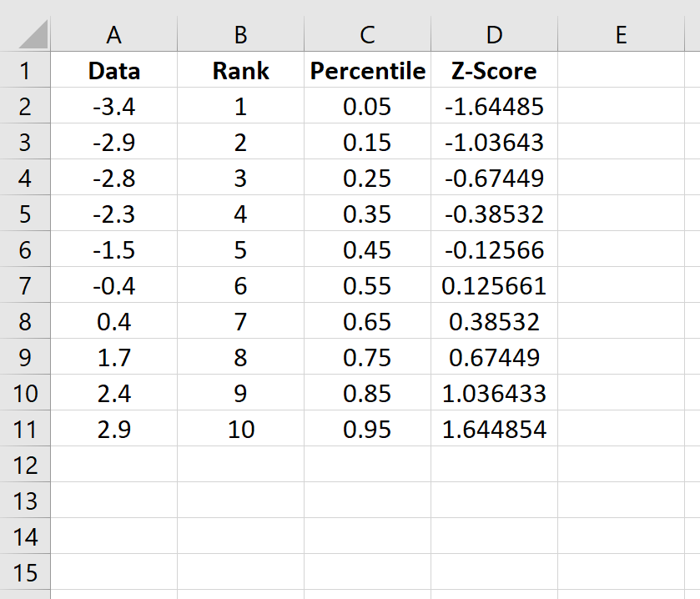Viewport: 700px width, 599px height.
Task: Click the Z-Score header cell D1
Action: coord(494,71)
